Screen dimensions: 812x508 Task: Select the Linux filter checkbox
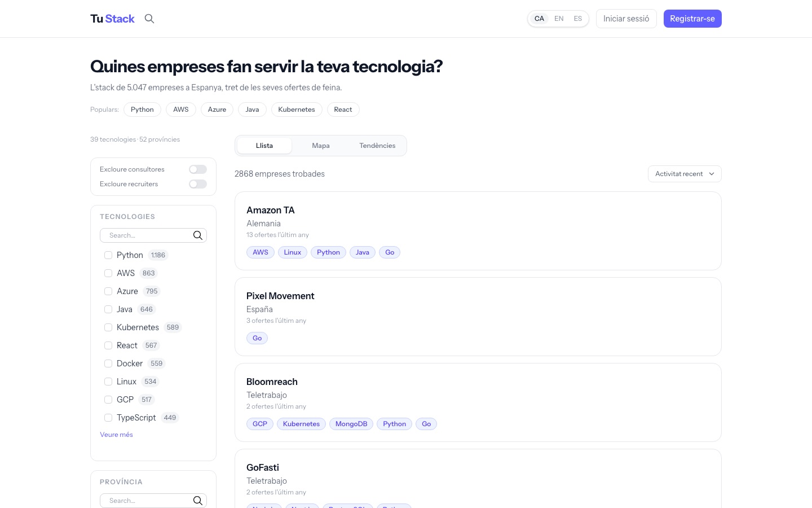(x=108, y=382)
